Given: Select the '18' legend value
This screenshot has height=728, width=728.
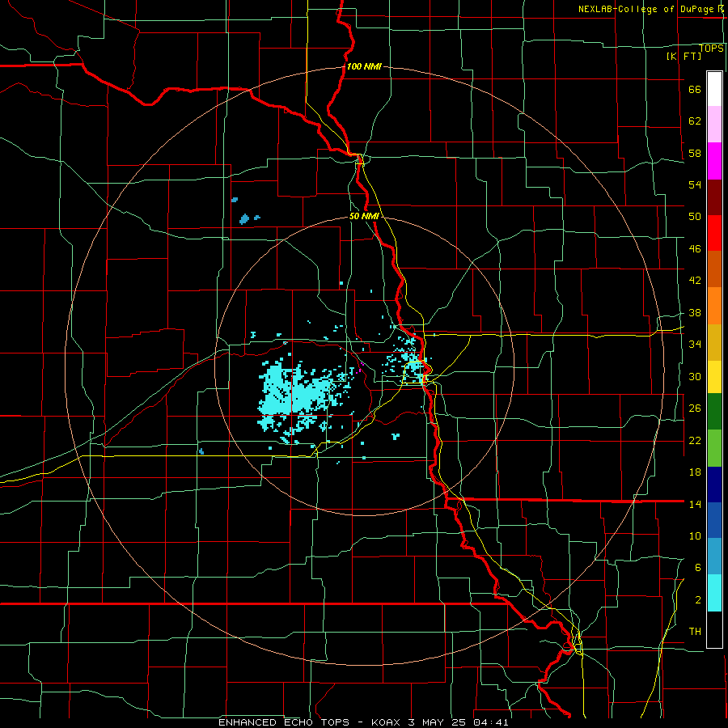Looking at the screenshot, I should pyautogui.click(x=695, y=472).
